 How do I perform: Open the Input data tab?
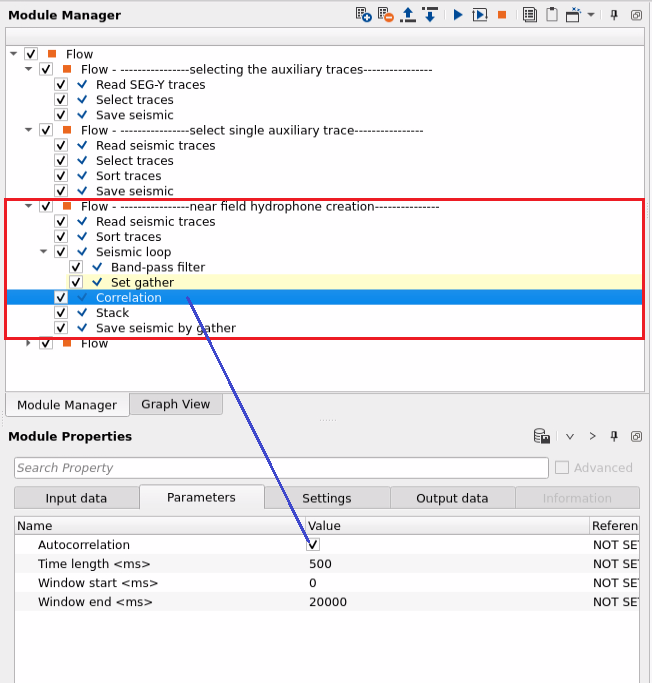[76, 498]
